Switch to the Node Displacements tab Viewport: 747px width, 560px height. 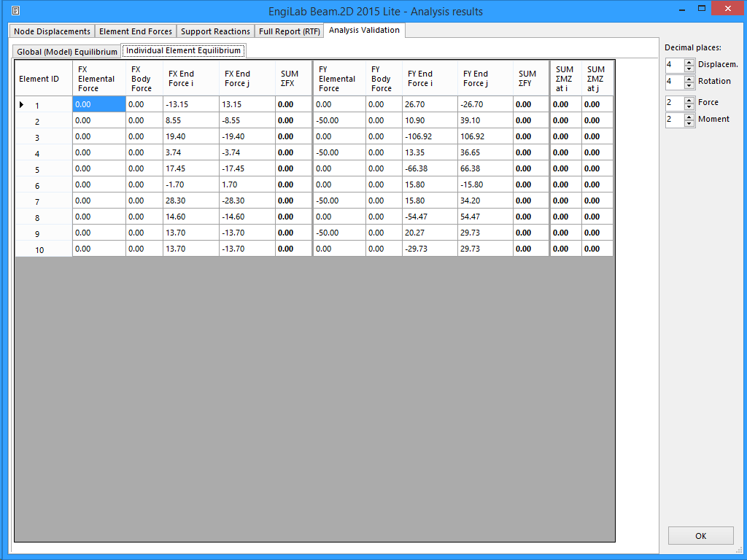[x=52, y=31]
